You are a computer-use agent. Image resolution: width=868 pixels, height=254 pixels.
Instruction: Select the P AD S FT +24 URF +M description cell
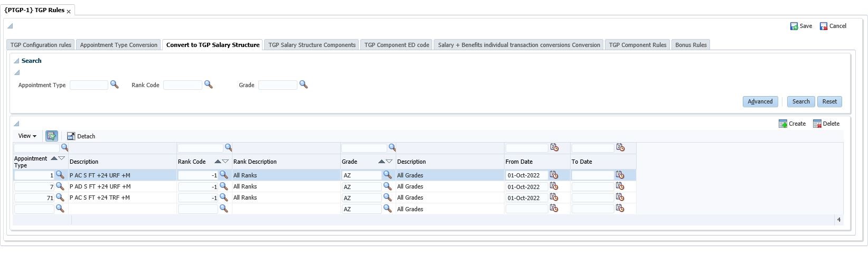[x=122, y=186]
